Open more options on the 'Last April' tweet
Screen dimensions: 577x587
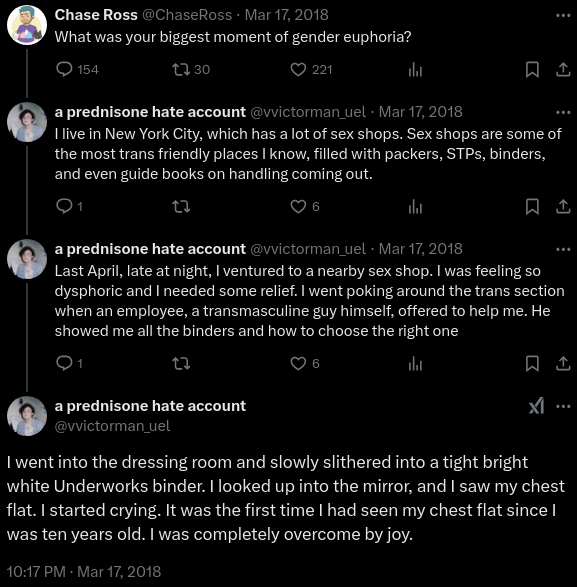coord(563,249)
